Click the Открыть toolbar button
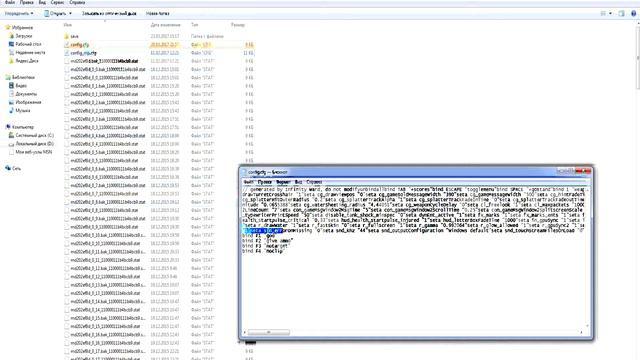This screenshot has width=640, height=360. [55, 13]
